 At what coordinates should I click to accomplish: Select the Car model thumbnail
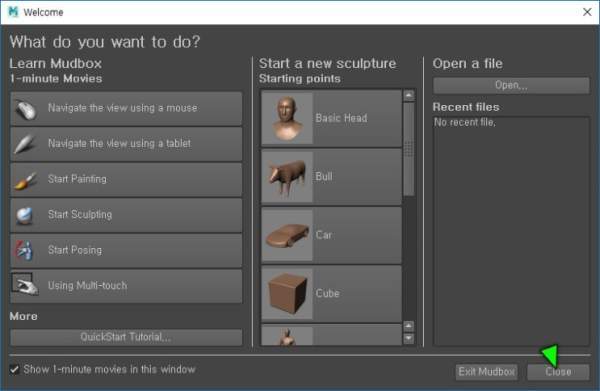[287, 236]
